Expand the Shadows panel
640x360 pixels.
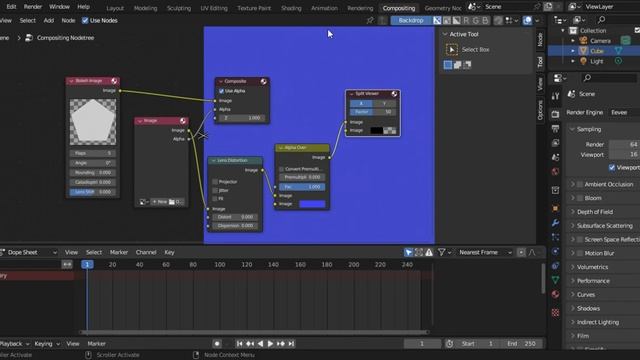click(573, 308)
